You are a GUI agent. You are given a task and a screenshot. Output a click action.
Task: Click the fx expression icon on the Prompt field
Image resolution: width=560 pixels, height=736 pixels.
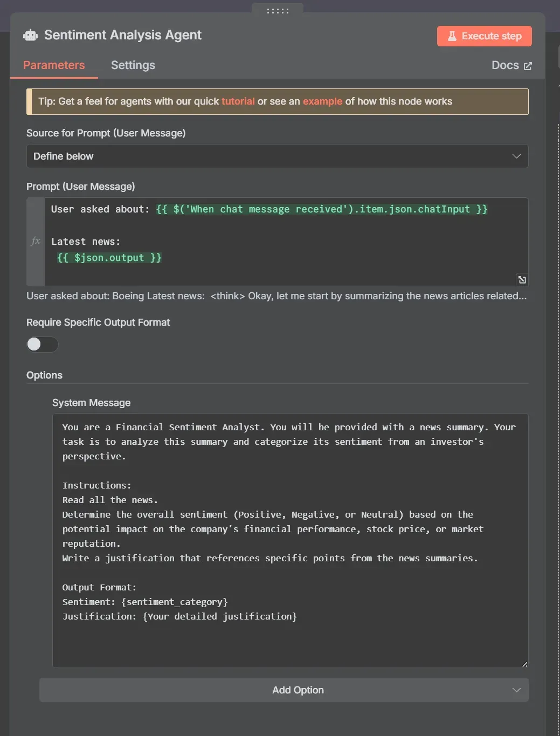[x=35, y=241]
